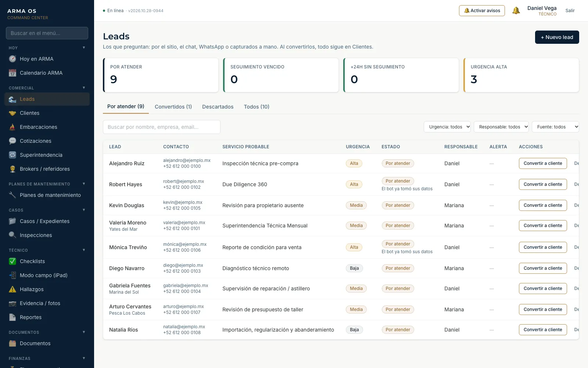Screen dimensions: 588x368
Task: Click lead name Mónica Treviño
Action: tap(128, 247)
